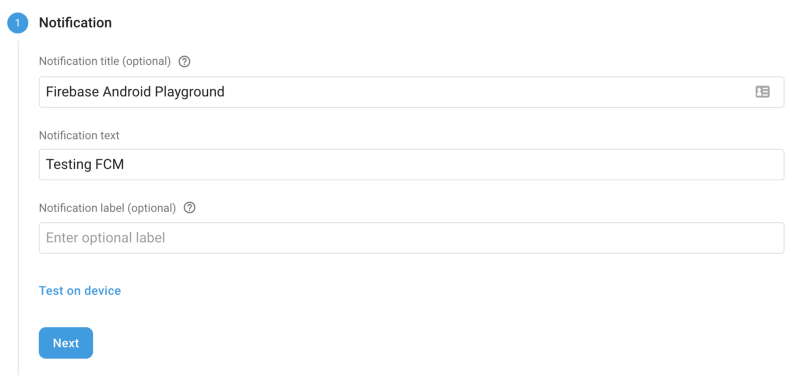Open help tooltip beside Notification label
The height and width of the screenshot is (375, 800).
coord(189,208)
